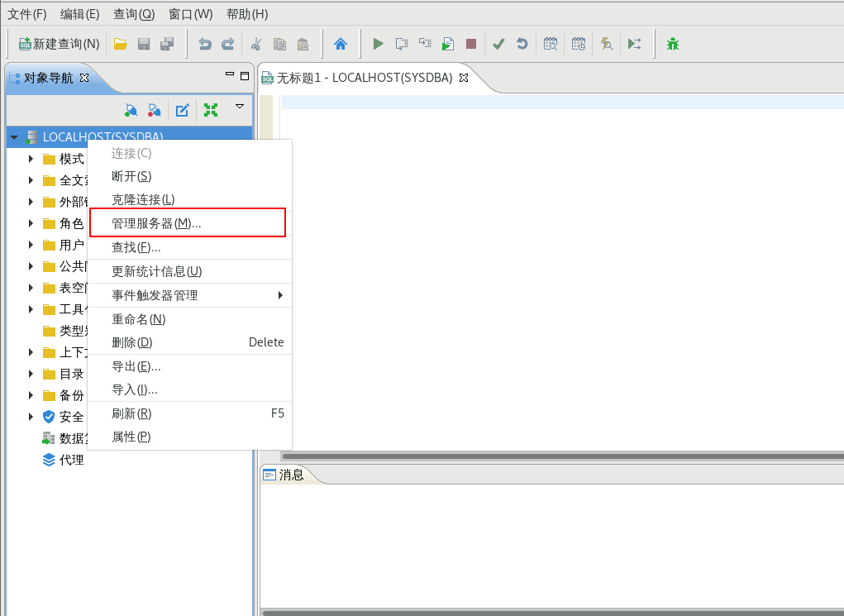Click the undo arrow icon

pos(204,44)
